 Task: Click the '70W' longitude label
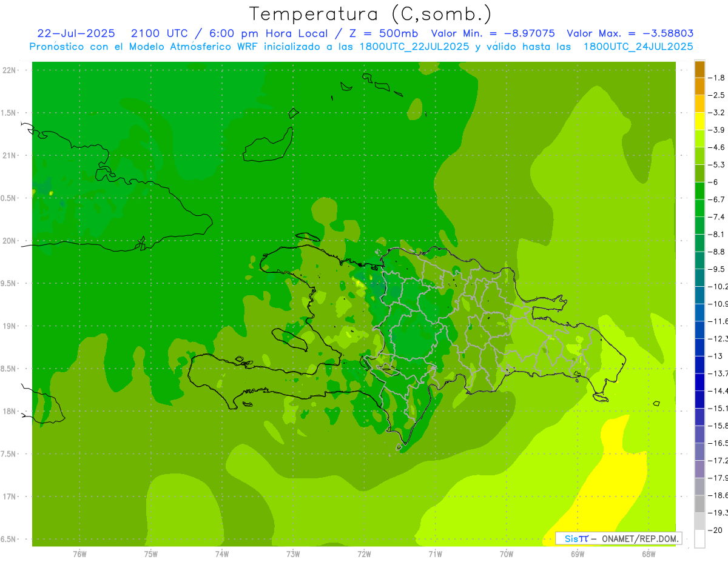tap(506, 554)
